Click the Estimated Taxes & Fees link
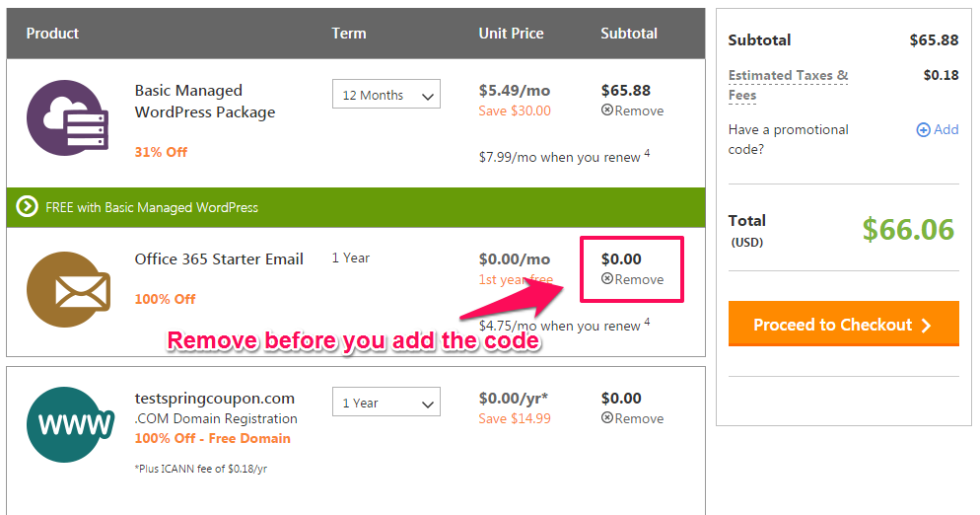This screenshot has width=980, height=515. [x=788, y=85]
